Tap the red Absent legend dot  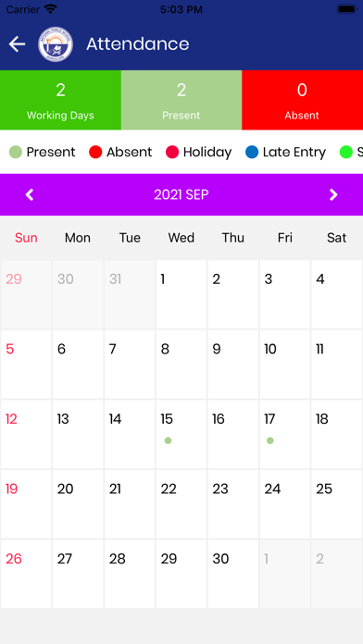(95, 152)
